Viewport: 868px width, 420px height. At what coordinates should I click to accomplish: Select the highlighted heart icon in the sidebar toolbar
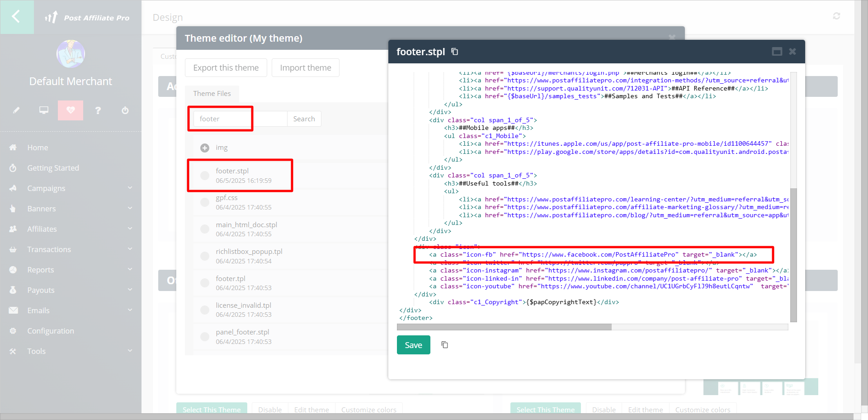click(x=71, y=110)
